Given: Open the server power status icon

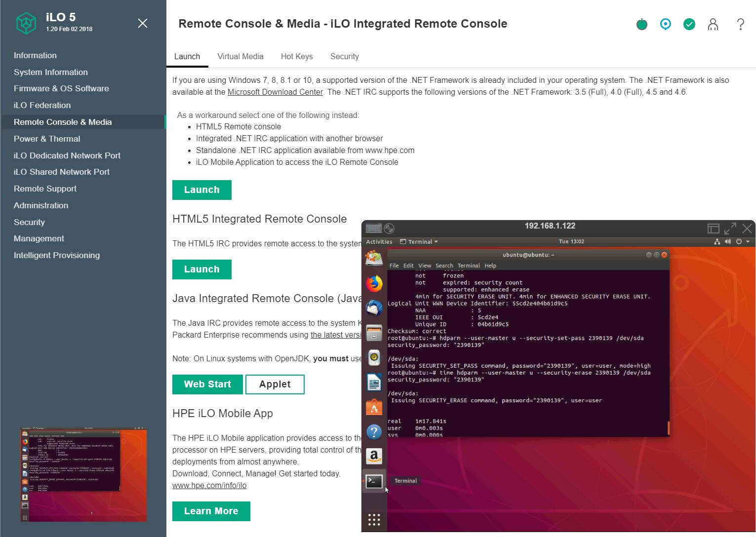Looking at the screenshot, I should pos(642,24).
